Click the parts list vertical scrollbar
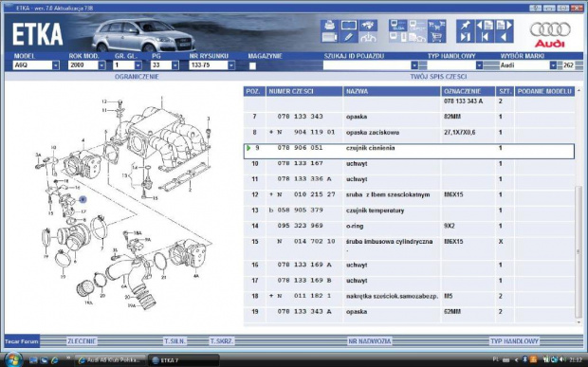The height and width of the screenshot is (367, 588). tap(579, 206)
